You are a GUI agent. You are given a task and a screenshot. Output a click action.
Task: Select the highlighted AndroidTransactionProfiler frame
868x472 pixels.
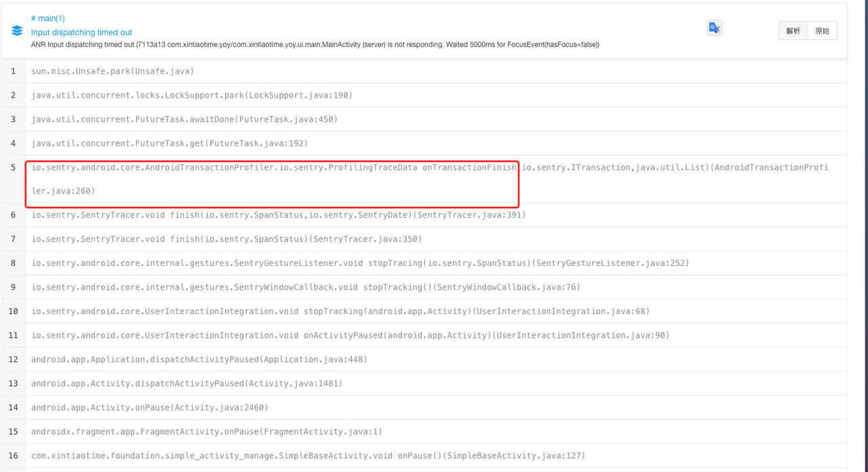(x=271, y=178)
